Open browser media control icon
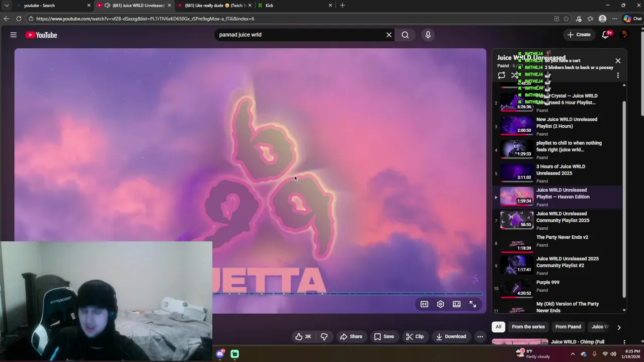Image resolution: width=644 pixels, height=362 pixels. tap(579, 19)
